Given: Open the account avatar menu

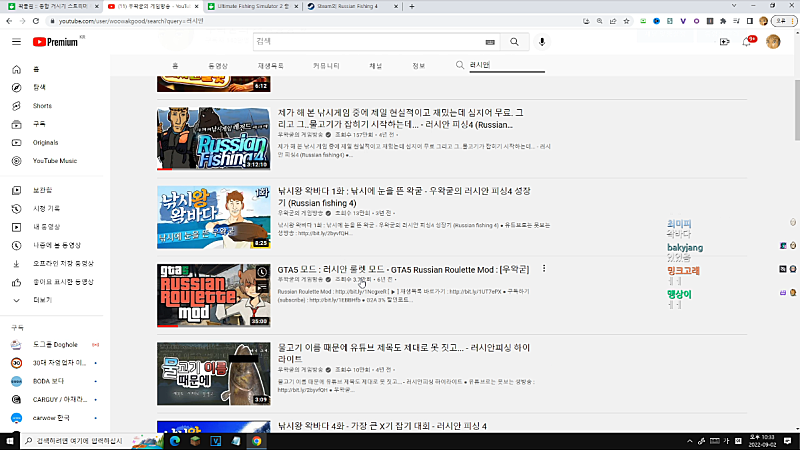Looking at the screenshot, I should click(773, 42).
